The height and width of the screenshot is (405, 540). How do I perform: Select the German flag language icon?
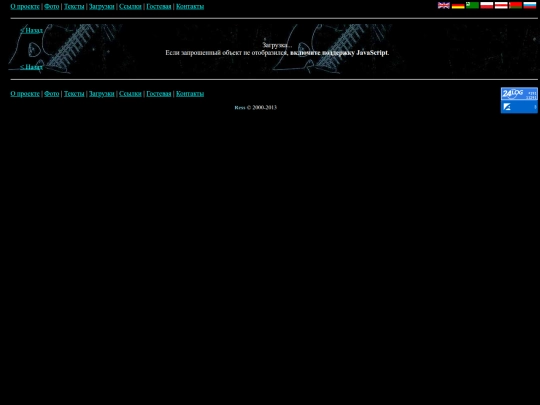458,5
